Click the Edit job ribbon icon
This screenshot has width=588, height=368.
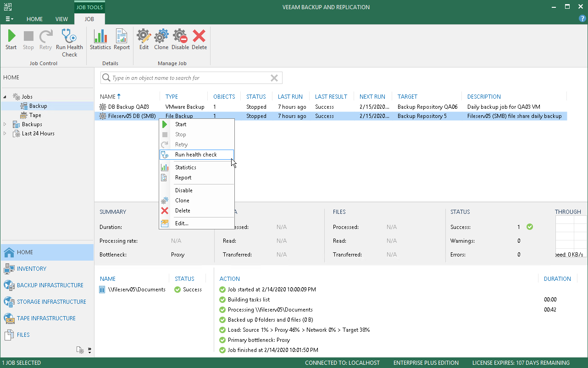coord(144,39)
